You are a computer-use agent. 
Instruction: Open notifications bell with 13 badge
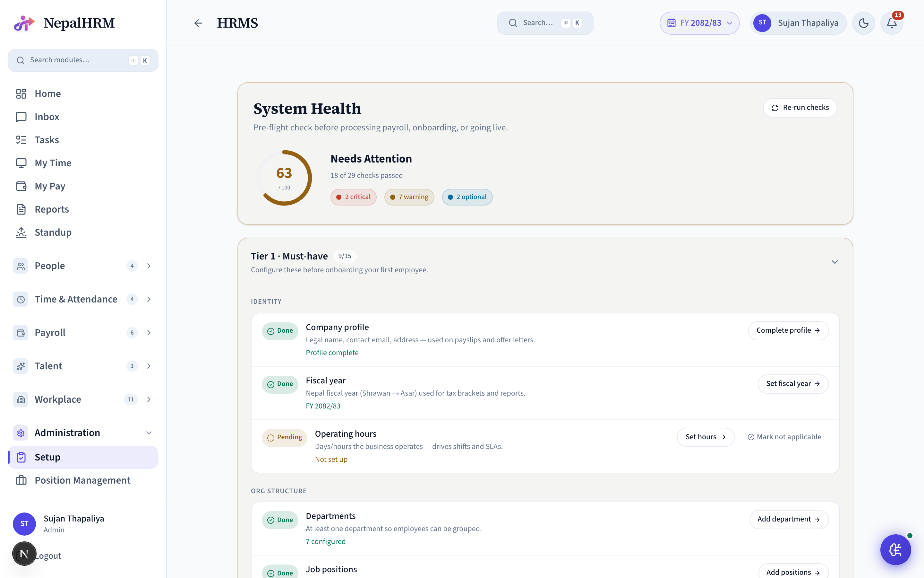[892, 23]
